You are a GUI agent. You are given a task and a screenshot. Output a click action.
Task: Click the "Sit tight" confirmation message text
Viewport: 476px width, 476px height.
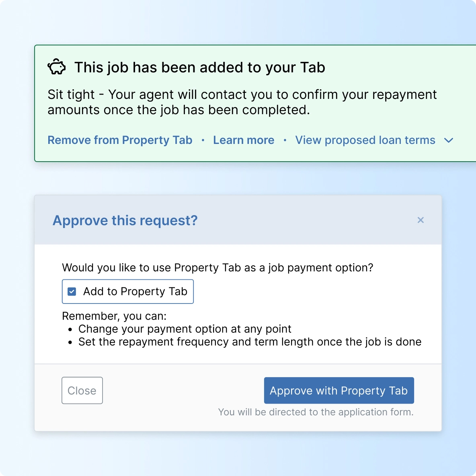pos(242,102)
